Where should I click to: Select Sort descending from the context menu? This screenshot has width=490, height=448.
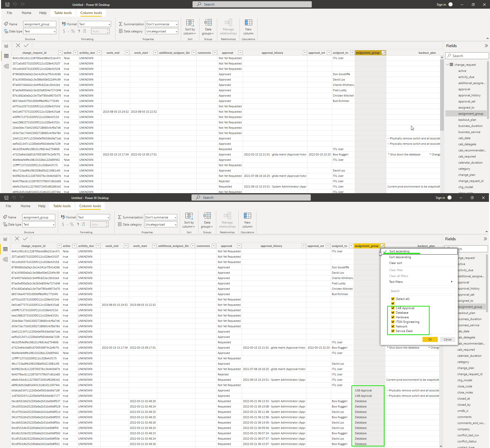(400, 257)
